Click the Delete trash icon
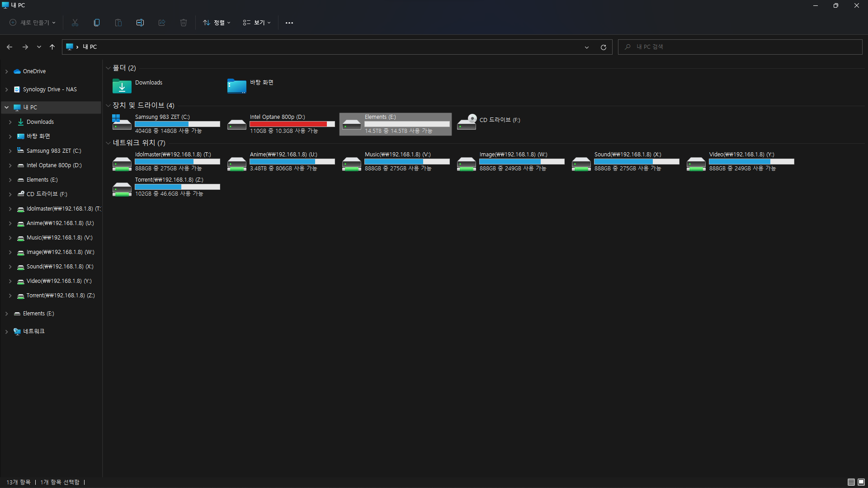The width and height of the screenshot is (868, 488). pos(184,23)
